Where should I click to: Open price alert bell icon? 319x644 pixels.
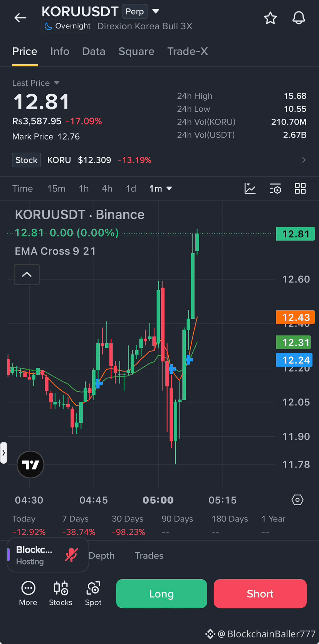[x=299, y=18]
